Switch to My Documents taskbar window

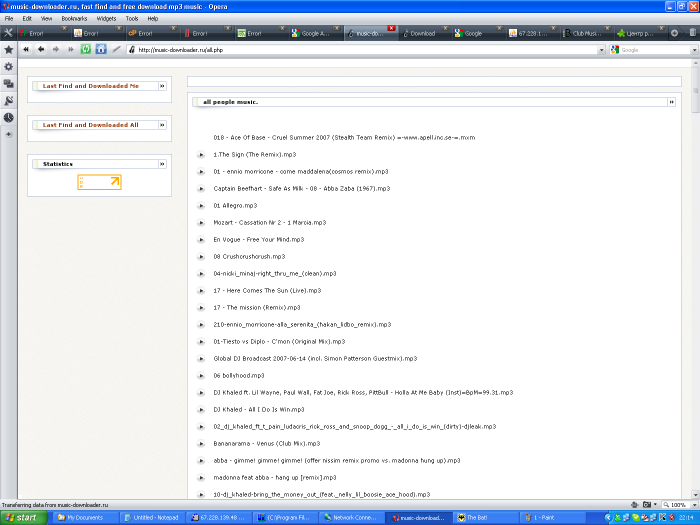pos(86,518)
